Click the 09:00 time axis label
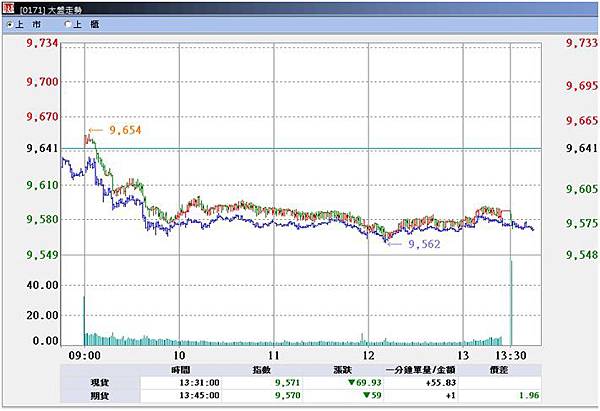The width and height of the screenshot is (600, 411). coord(85,356)
